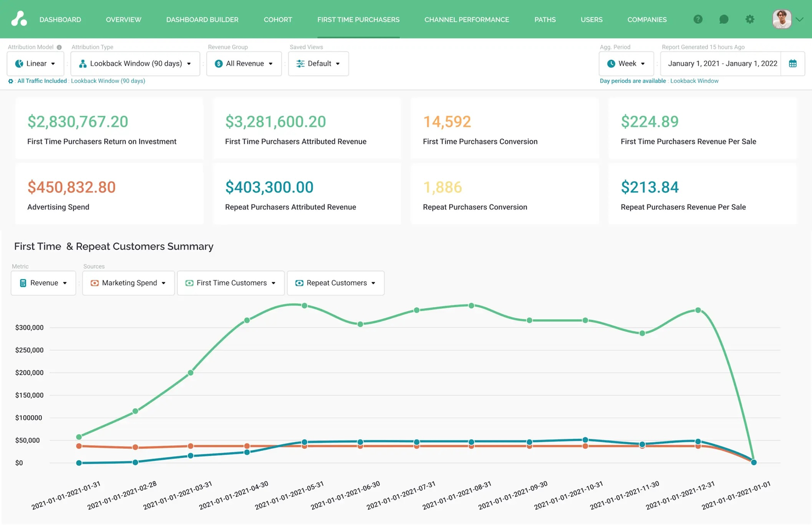Open the calendar icon beside the date range
The height and width of the screenshot is (525, 812).
pos(792,63)
